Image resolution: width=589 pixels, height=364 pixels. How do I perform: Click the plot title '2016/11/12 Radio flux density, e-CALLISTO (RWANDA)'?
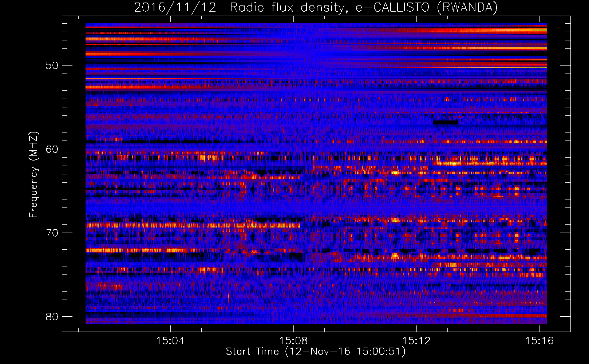coord(316,7)
